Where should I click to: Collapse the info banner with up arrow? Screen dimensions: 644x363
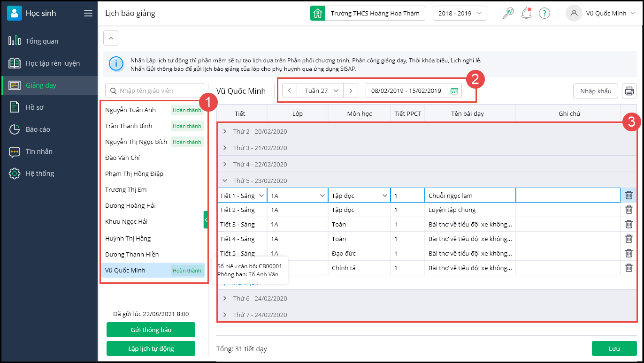(111, 38)
